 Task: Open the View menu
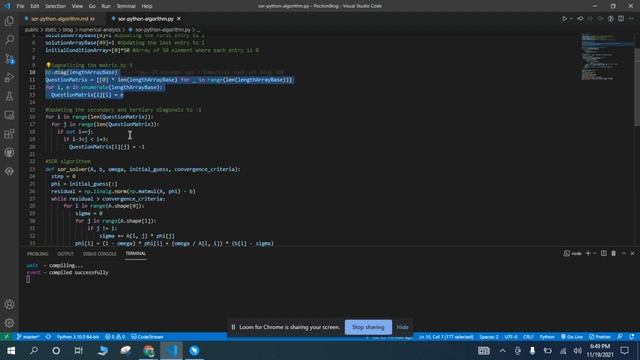click(77, 6)
